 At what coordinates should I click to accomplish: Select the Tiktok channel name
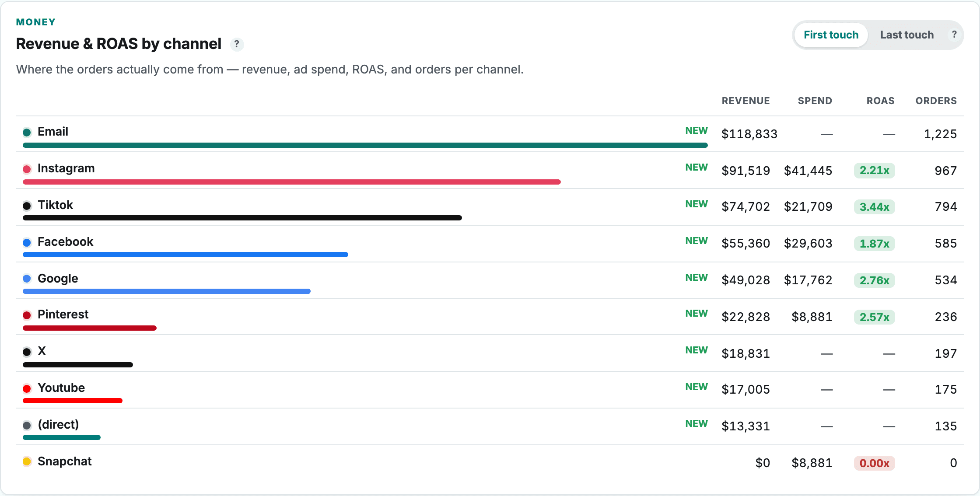[x=56, y=205]
